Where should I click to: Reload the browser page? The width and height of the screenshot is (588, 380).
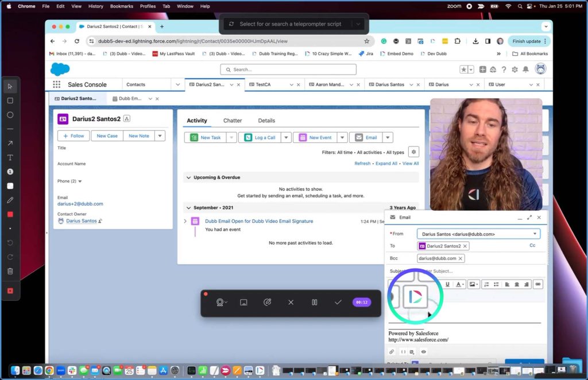click(77, 41)
